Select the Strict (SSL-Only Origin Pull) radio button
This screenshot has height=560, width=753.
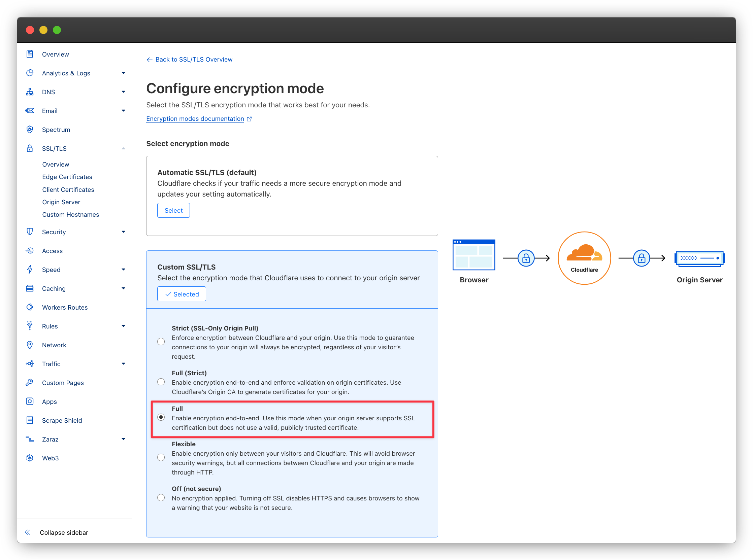[x=161, y=342]
